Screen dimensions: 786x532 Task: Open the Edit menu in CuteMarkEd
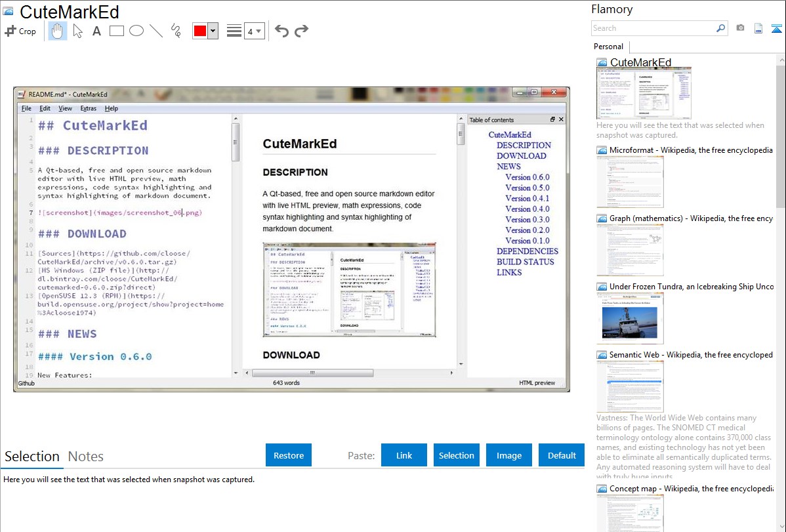pos(45,108)
